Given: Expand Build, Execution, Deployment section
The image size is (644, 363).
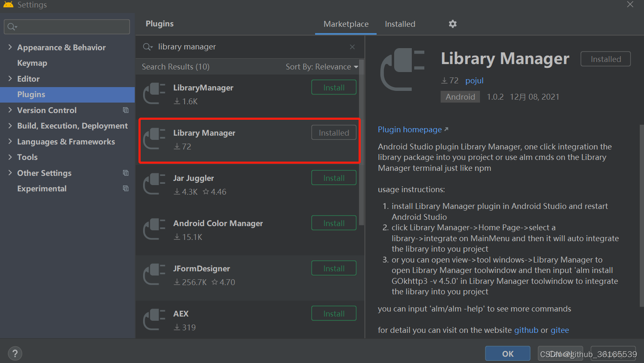Looking at the screenshot, I should click(10, 125).
